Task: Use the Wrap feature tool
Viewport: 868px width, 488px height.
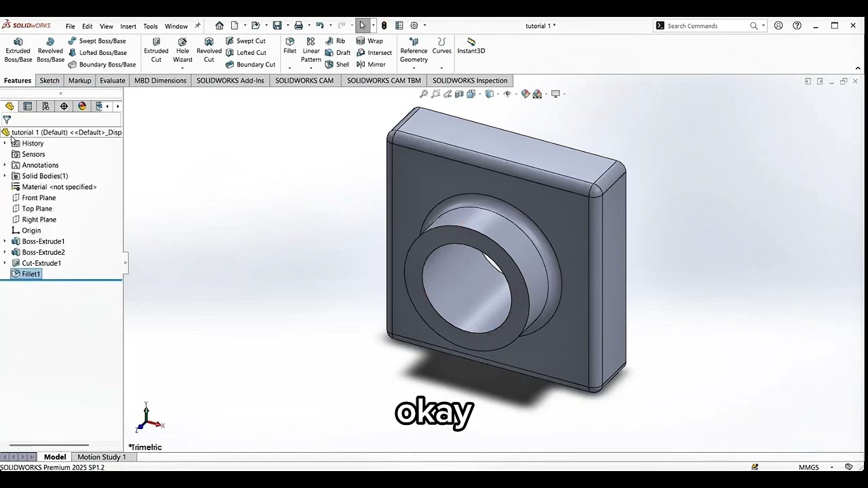Action: click(x=370, y=41)
